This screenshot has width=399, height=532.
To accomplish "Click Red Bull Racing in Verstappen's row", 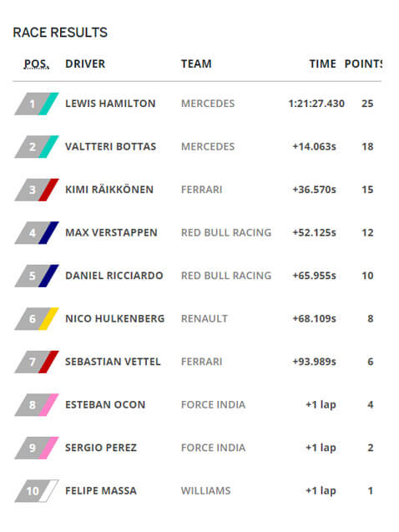I will click(226, 232).
